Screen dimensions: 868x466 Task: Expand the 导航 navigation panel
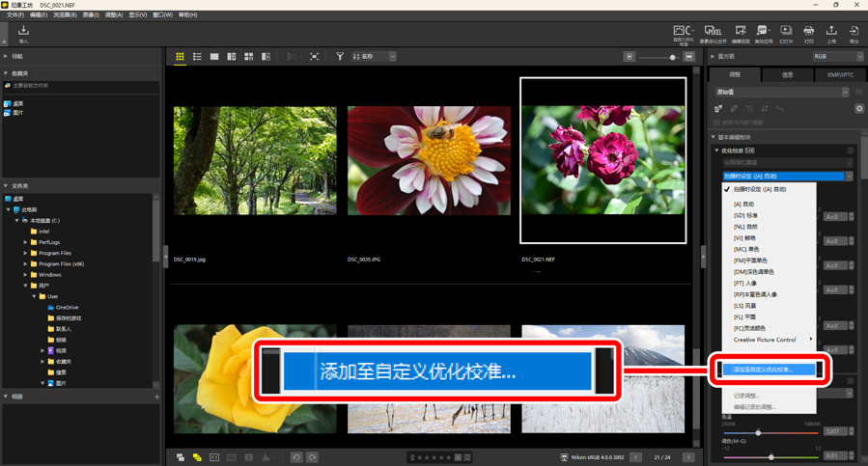pyautogui.click(x=6, y=57)
